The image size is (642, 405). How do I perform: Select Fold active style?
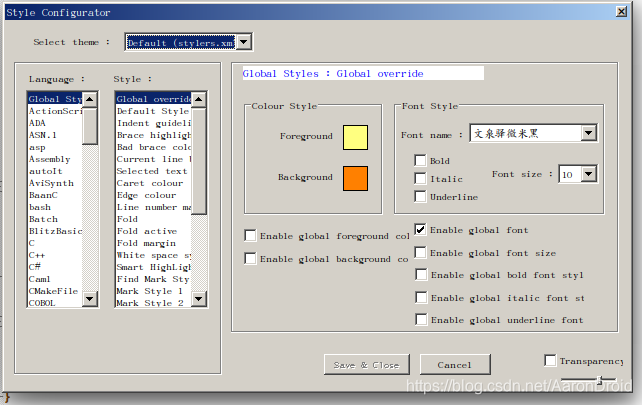pos(154,231)
